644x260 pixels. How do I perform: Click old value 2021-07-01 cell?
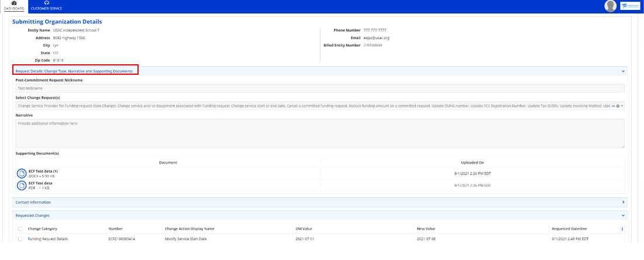305,239
